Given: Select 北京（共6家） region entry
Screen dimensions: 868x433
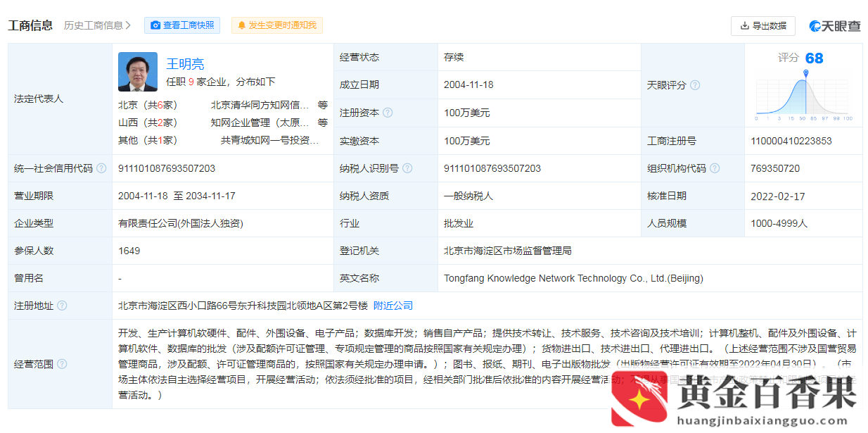Looking at the screenshot, I should [148, 105].
